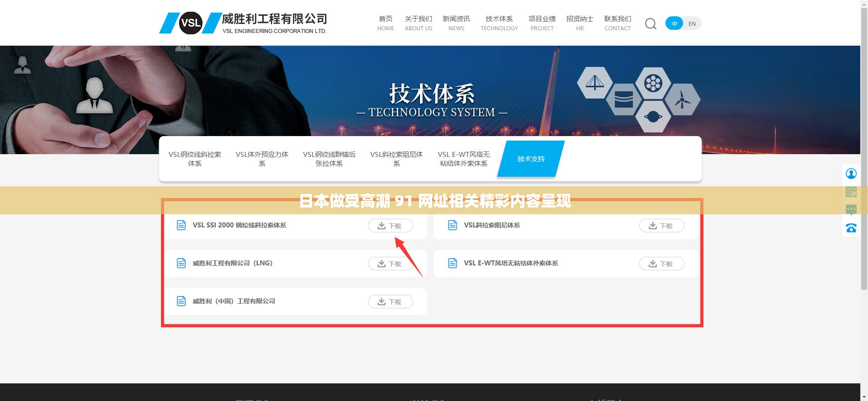
Task: Click document icon beside VSL斜拉索阻尼体系
Action: [x=453, y=225]
